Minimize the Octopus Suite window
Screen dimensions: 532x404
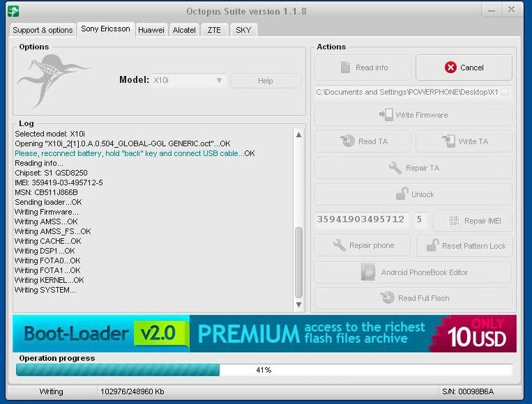(492, 10)
